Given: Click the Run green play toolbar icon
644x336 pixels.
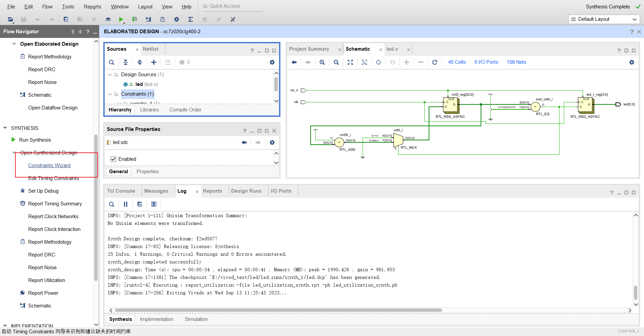Looking at the screenshot, I should point(121,19).
